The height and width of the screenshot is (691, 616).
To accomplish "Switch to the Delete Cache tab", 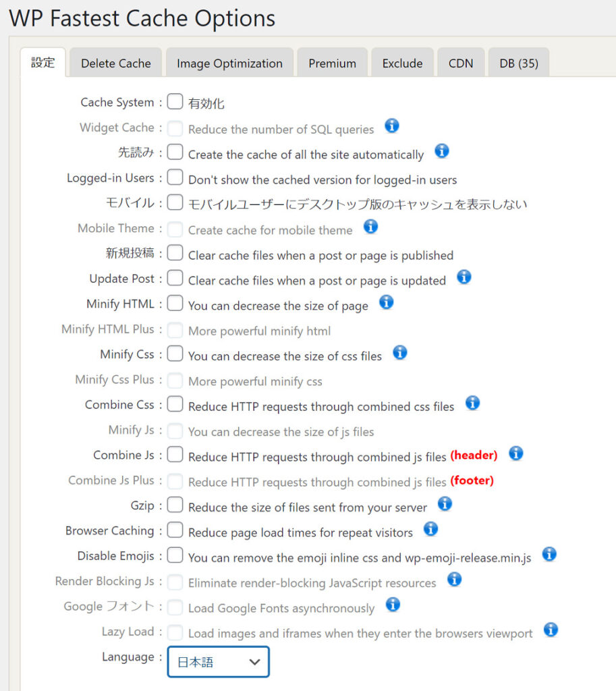I will coord(115,63).
